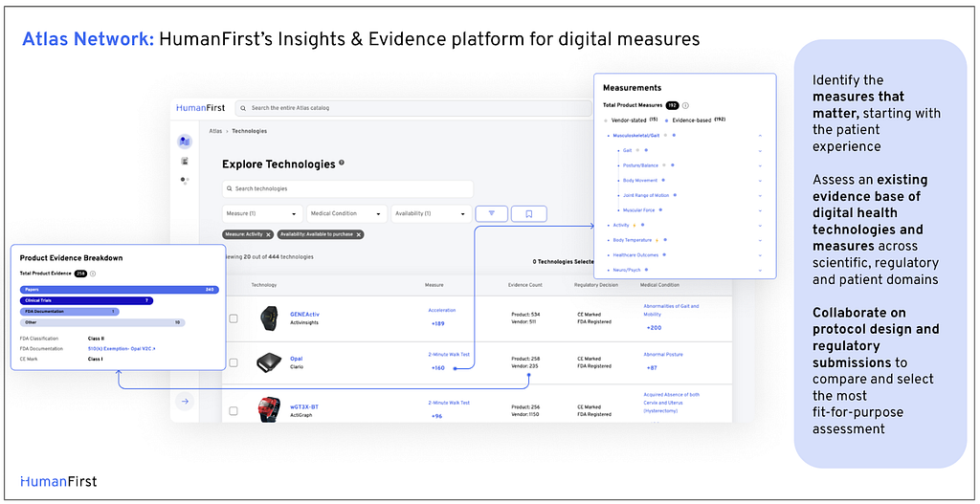Open the wGT3X-BT technology link
This screenshot has width=980, height=504.
[x=303, y=406]
